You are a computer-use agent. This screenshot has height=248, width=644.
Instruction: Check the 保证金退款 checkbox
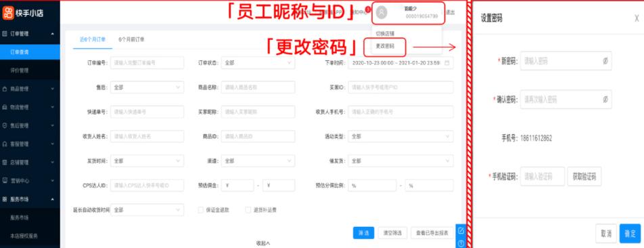(201, 210)
